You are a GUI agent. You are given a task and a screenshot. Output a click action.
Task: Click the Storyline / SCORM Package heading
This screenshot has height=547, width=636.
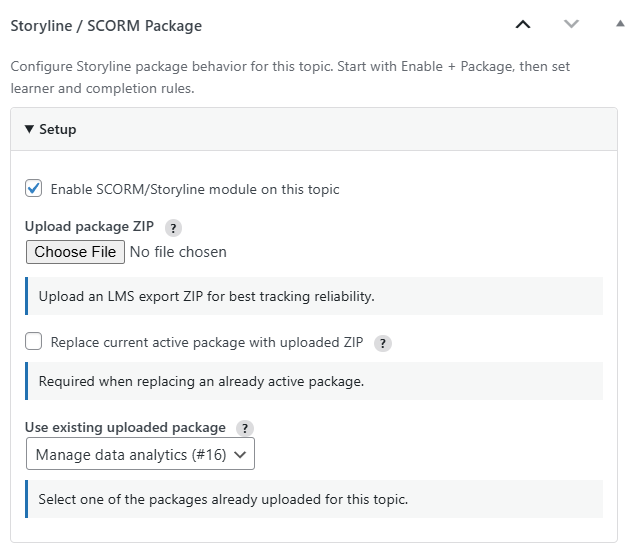pos(106,26)
